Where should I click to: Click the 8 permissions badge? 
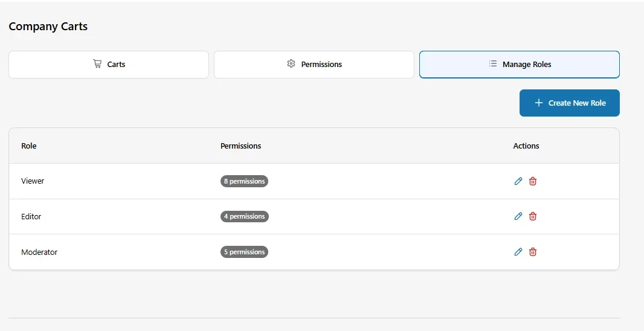(x=245, y=181)
